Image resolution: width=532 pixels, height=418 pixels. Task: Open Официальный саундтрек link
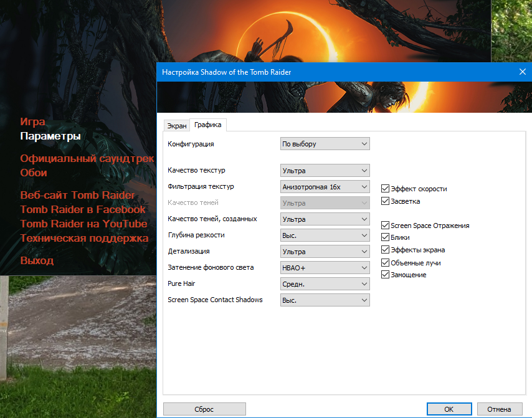[x=87, y=158]
